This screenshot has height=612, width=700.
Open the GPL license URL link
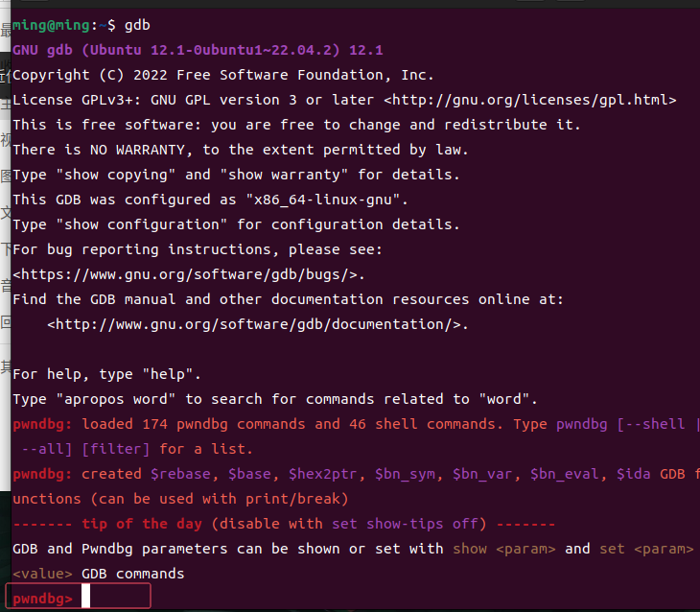coord(530,100)
